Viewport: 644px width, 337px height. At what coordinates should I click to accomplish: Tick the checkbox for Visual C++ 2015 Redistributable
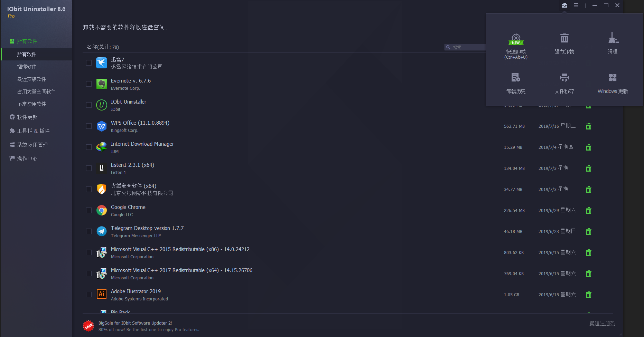[x=89, y=252]
